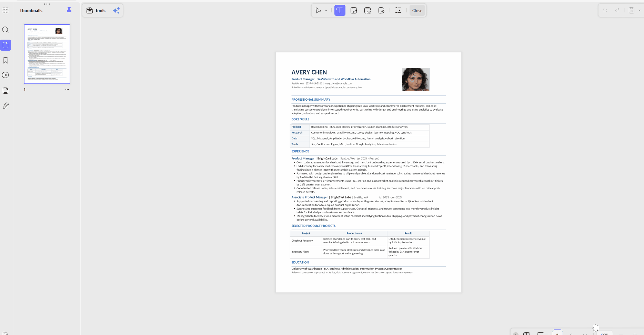Screen dimensions: 644x335
Task: Open the Tools menu button
Action: (x=96, y=11)
